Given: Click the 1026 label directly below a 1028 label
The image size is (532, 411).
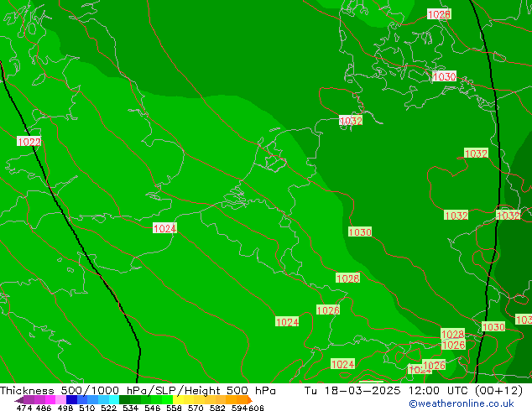Looking at the screenshot, I should (454, 345).
